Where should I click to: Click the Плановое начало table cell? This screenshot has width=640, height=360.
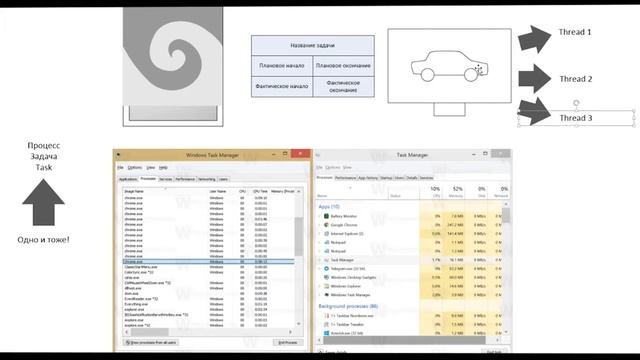(x=282, y=65)
